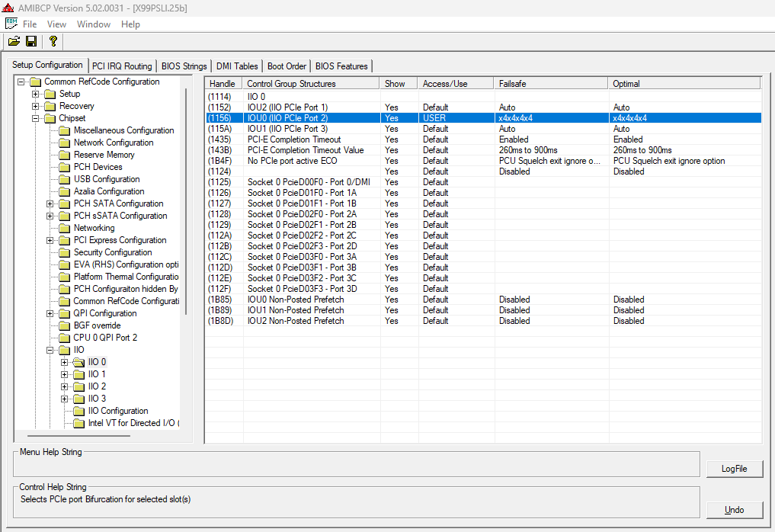Click the tree panel horizontal scrollbar thumb
The width and height of the screenshot is (775, 532).
[79, 436]
